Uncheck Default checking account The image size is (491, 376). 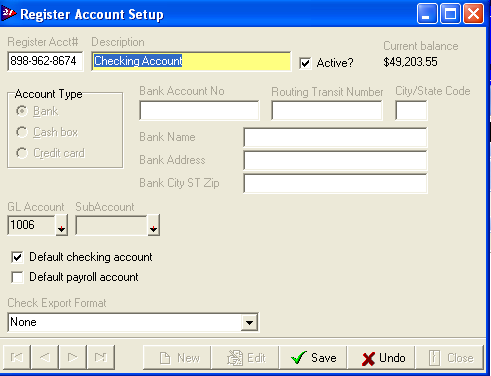[17, 257]
